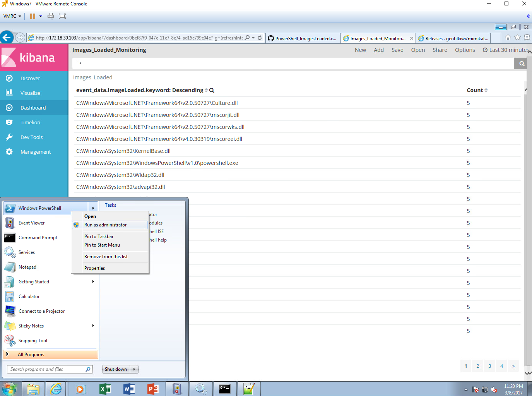Open PowerPoint from the taskbar
The image size is (532, 396).
(153, 389)
